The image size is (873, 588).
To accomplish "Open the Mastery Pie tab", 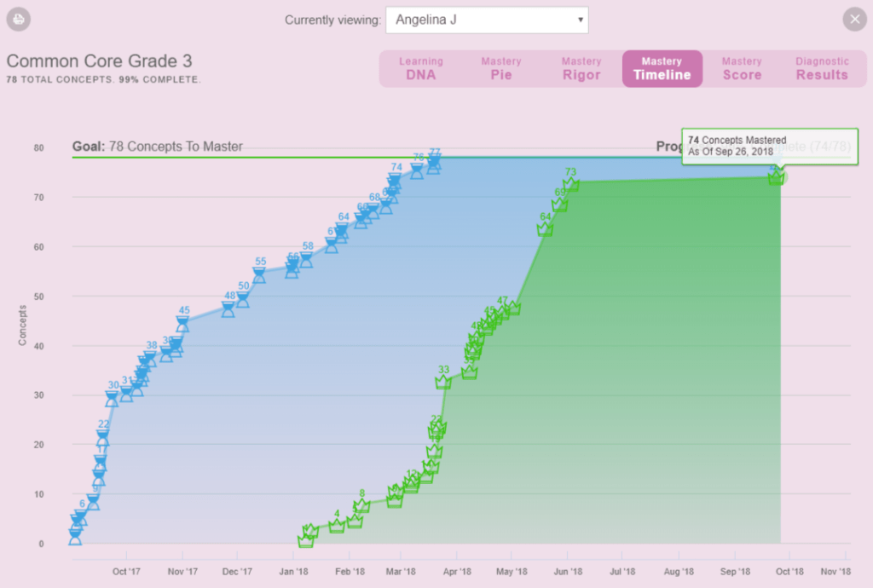I will pos(500,68).
